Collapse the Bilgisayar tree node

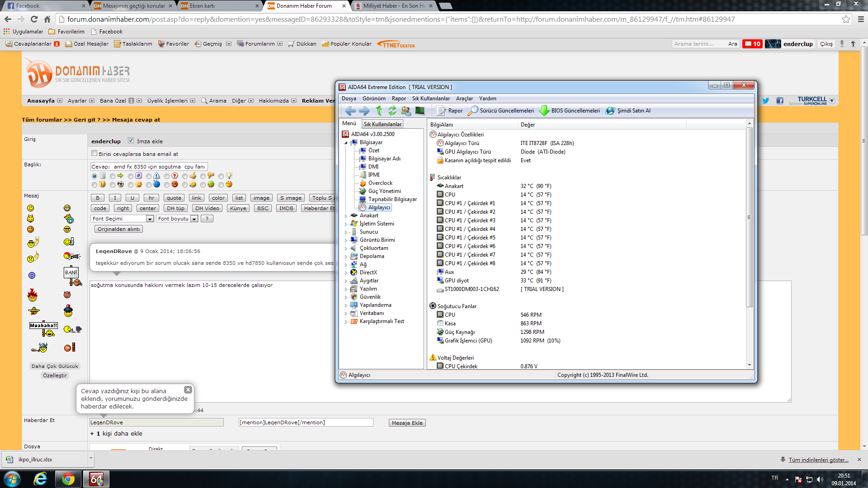click(346, 143)
